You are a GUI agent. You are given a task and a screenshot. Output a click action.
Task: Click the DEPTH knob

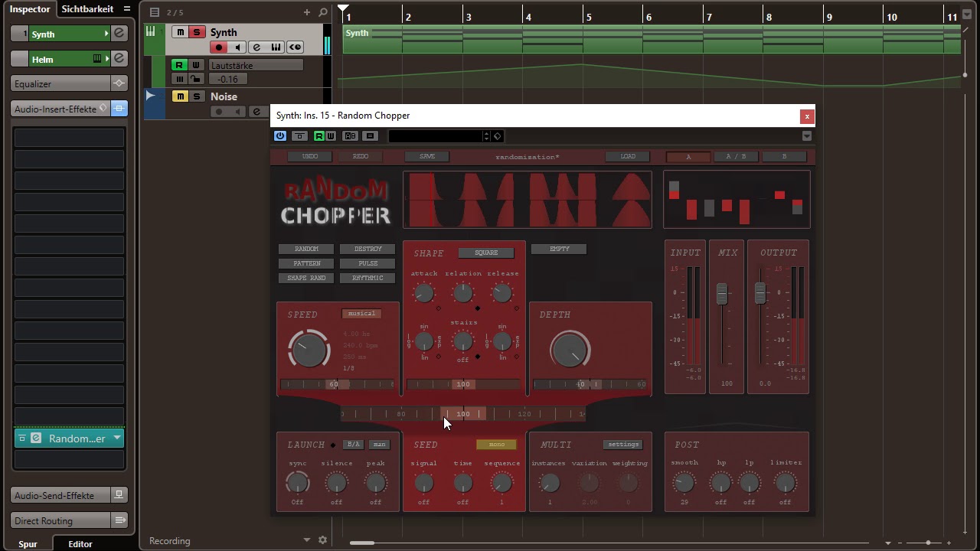(x=570, y=350)
